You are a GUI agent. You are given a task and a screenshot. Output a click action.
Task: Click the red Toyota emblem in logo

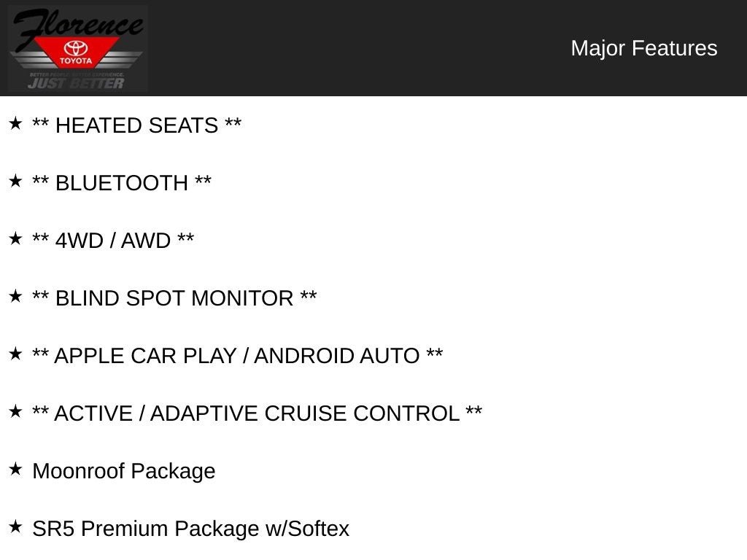(x=76, y=52)
